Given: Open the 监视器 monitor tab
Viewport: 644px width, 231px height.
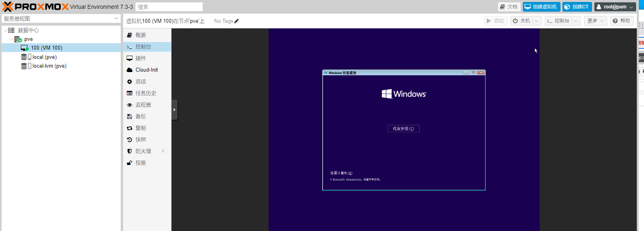Looking at the screenshot, I should pyautogui.click(x=147, y=104).
